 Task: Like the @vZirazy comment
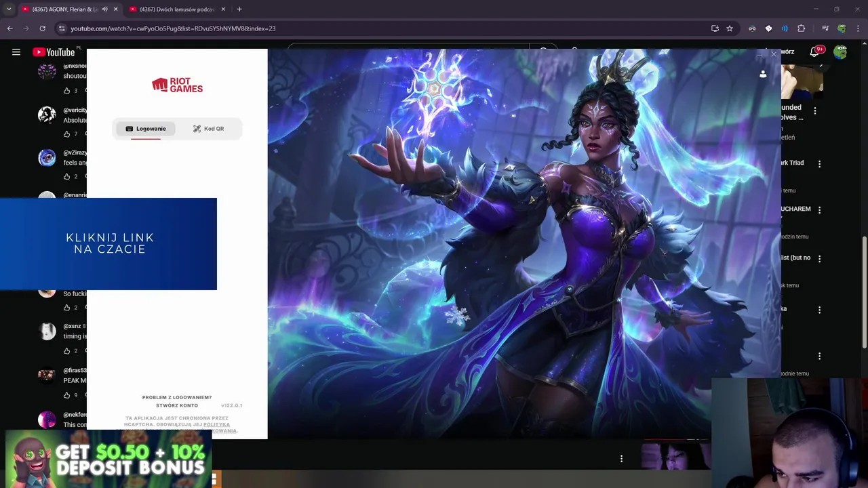pos(66,176)
